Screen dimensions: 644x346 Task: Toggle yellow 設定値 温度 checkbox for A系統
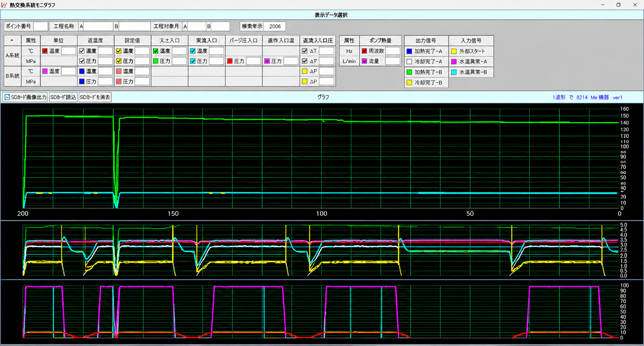pyautogui.click(x=119, y=51)
